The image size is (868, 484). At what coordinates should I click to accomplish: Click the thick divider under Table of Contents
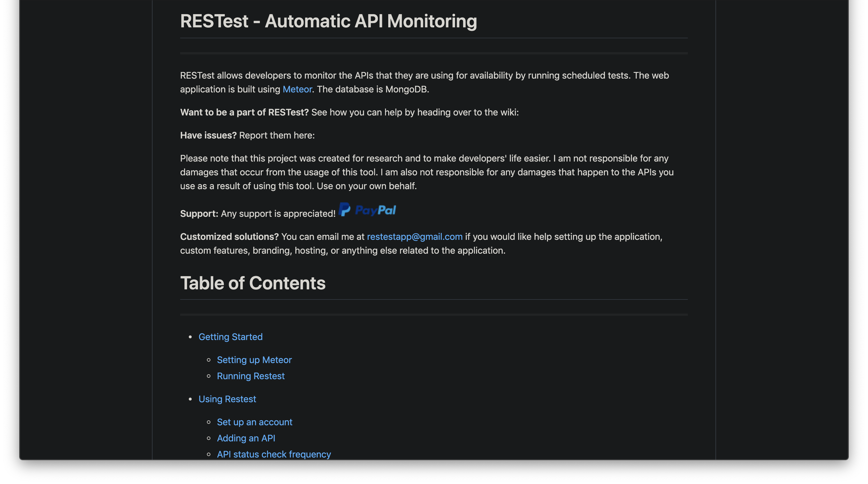point(434,314)
